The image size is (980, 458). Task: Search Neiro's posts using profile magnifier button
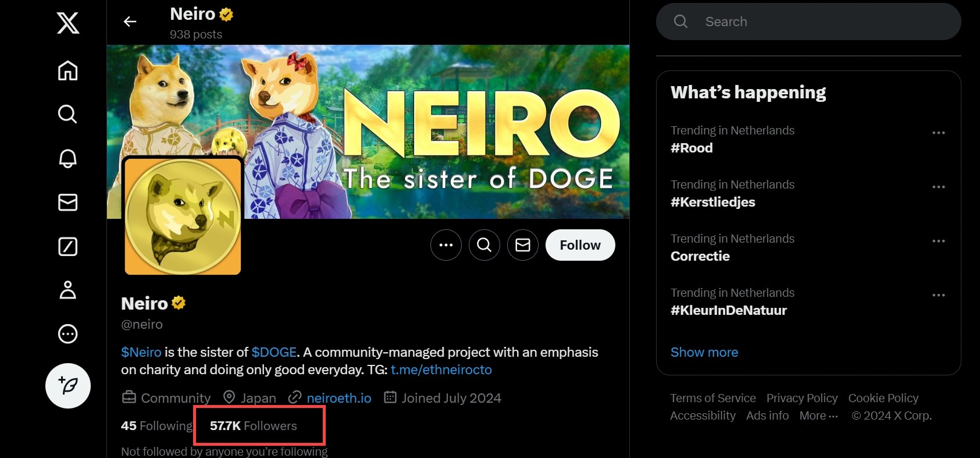[484, 245]
